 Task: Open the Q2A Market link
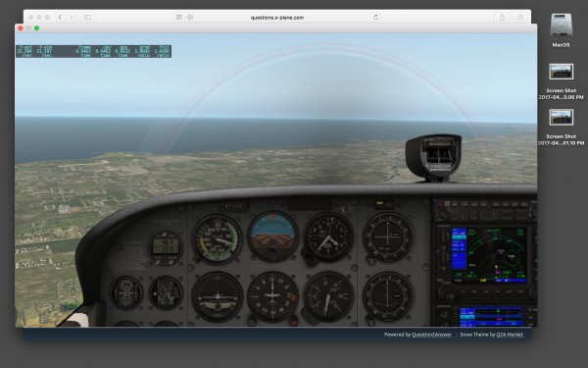pyautogui.click(x=510, y=335)
